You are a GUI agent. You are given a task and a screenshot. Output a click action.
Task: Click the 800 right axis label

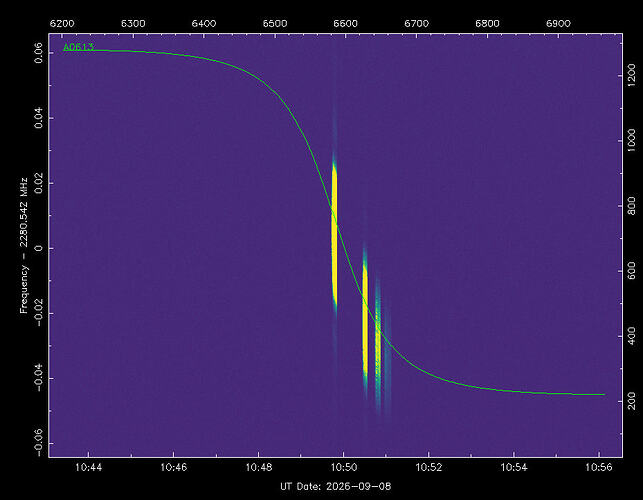pyautogui.click(x=632, y=205)
